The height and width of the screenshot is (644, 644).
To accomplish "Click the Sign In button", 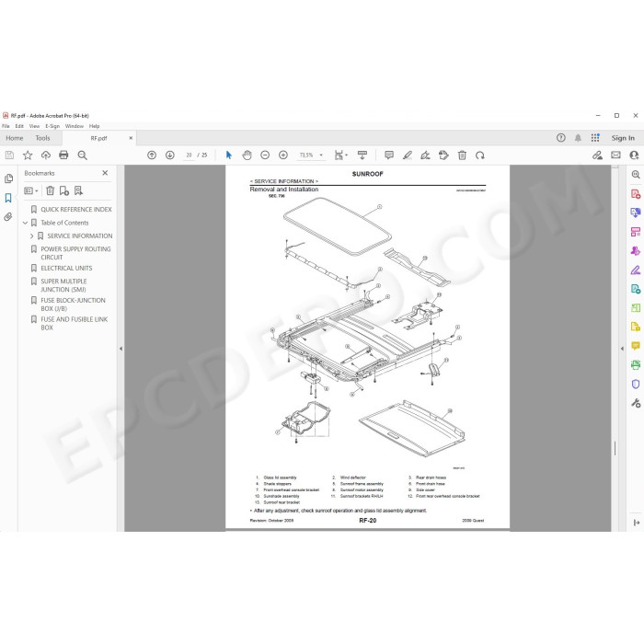I will pyautogui.click(x=623, y=138).
